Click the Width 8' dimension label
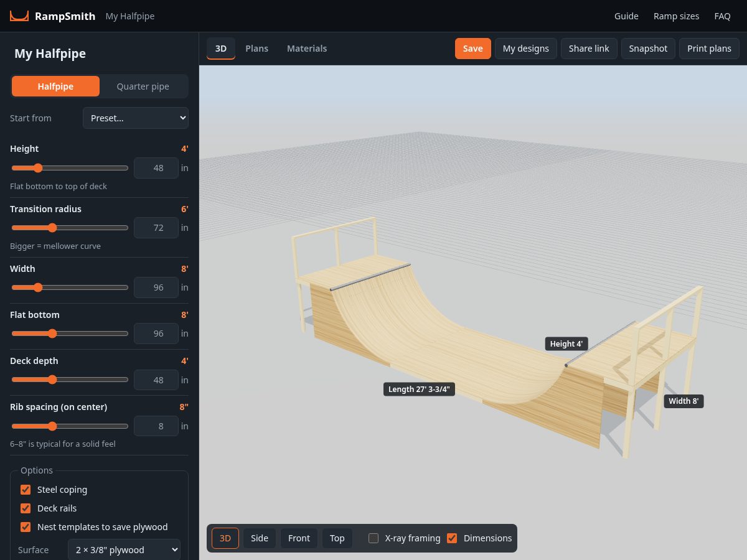 pyautogui.click(x=684, y=401)
